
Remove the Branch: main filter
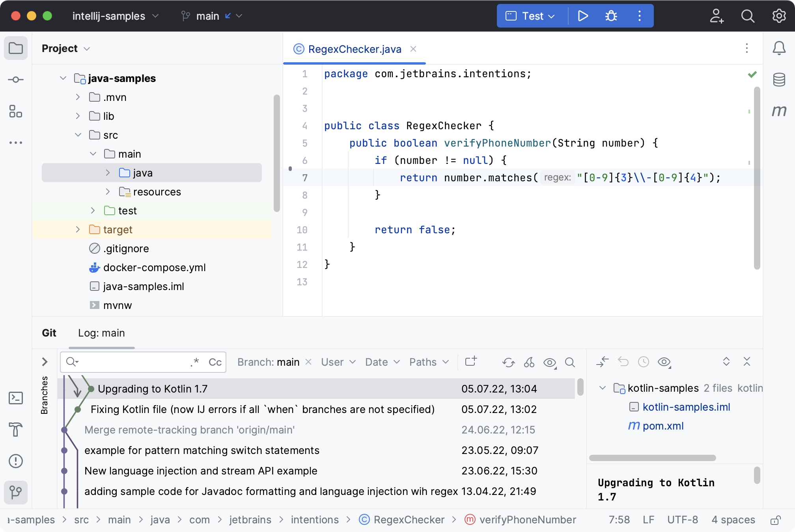[309, 362]
